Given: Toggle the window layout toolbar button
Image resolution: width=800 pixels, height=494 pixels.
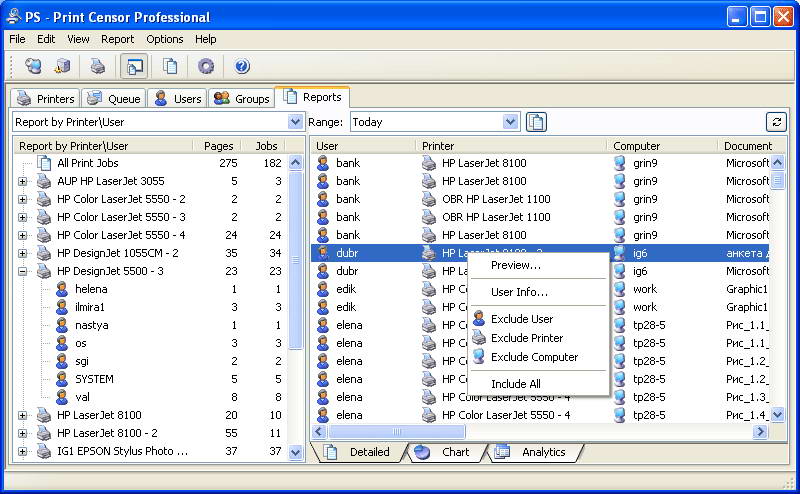Looking at the screenshot, I should click(x=133, y=66).
